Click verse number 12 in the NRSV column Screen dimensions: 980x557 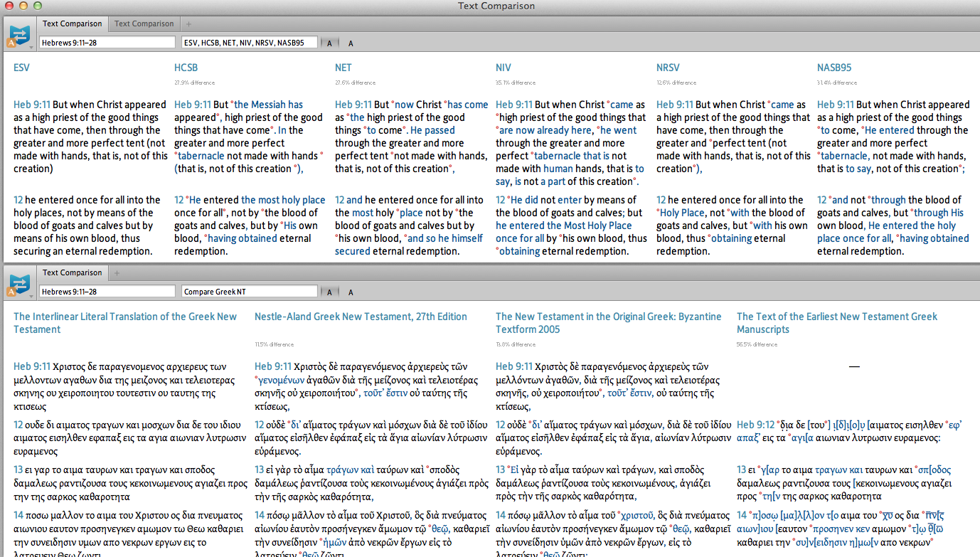pos(661,200)
